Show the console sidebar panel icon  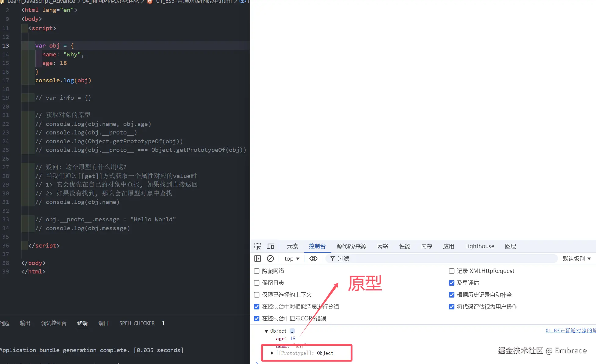[x=258, y=259]
